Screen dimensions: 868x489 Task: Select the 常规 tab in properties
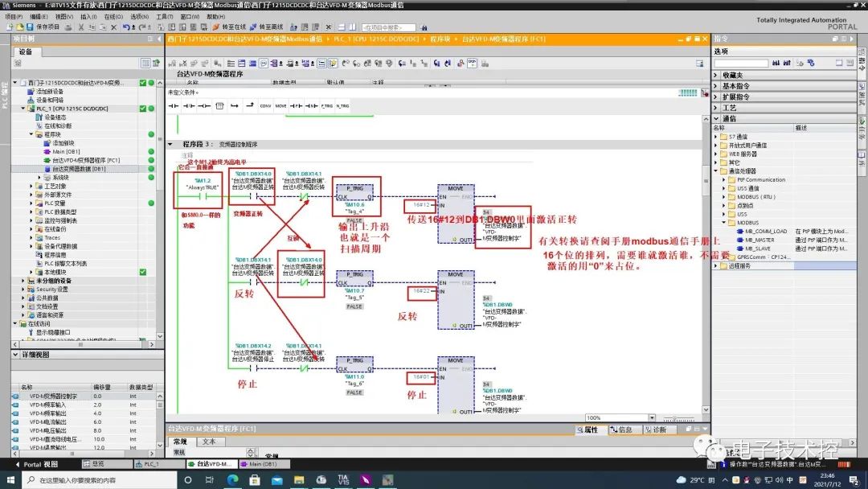click(180, 442)
